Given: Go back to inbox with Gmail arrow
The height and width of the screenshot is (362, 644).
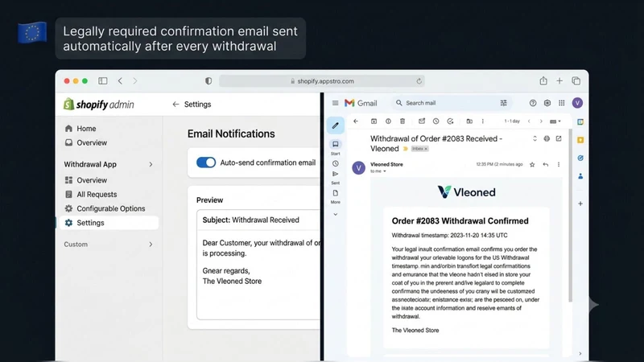Looking at the screenshot, I should (356, 121).
